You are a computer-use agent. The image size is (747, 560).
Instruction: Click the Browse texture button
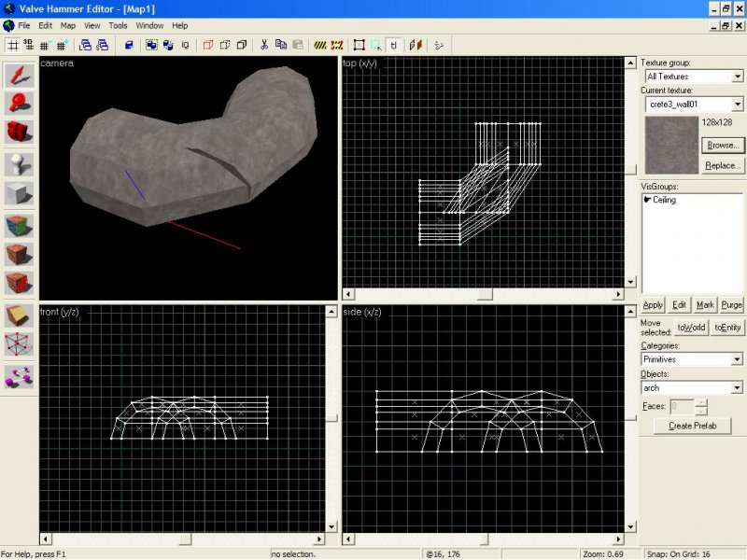722,146
